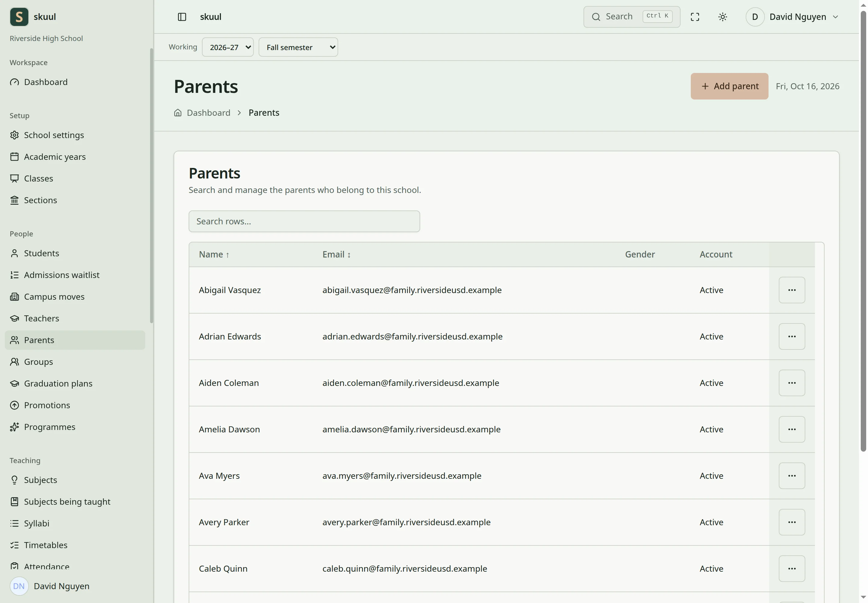The height and width of the screenshot is (603, 868).
Task: Click the skuul S logo
Action: point(19,17)
